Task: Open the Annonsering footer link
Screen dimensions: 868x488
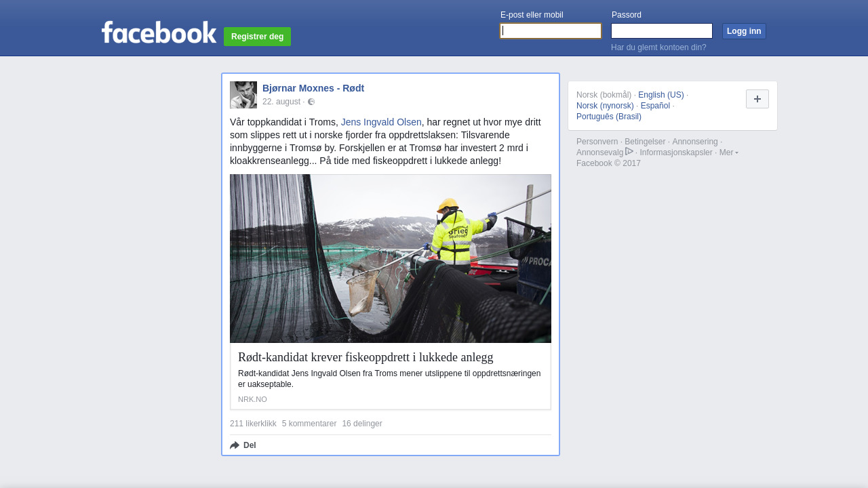Action: pos(695,142)
